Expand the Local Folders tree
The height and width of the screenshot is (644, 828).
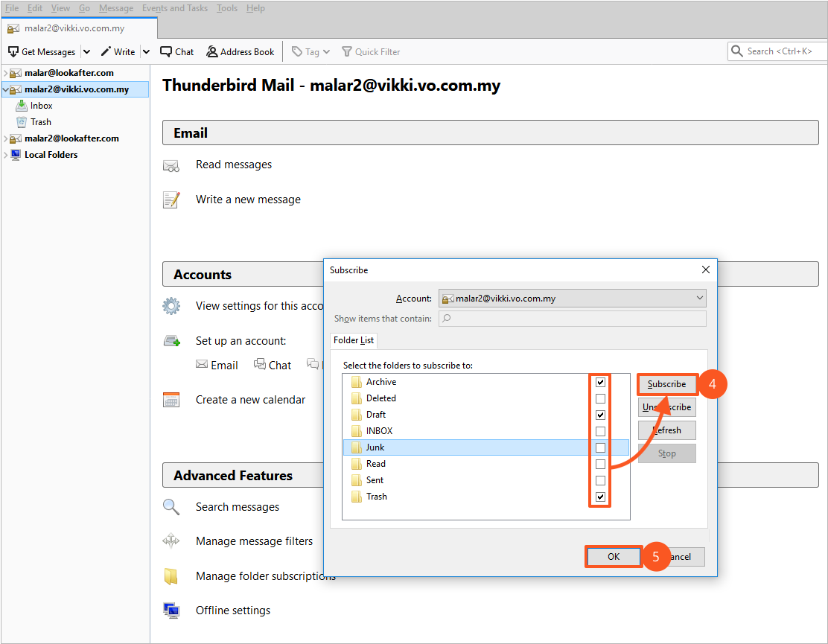click(x=5, y=155)
